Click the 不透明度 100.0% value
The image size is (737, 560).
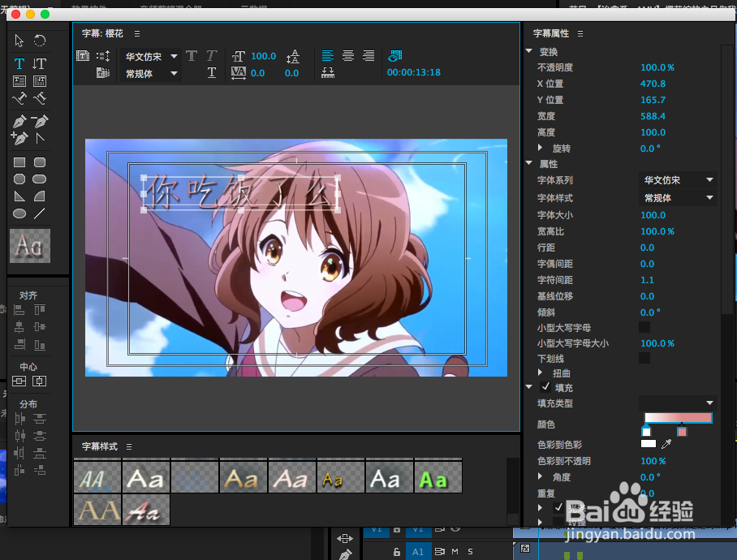657,67
